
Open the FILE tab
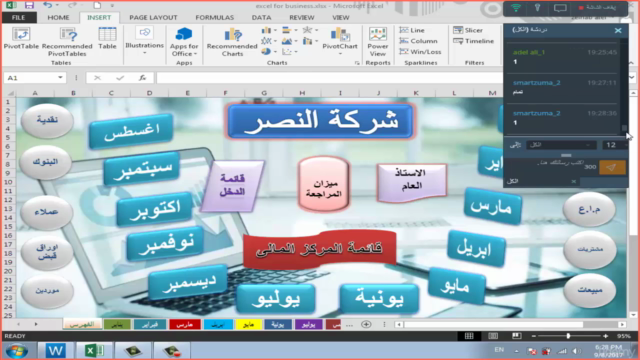18,18
